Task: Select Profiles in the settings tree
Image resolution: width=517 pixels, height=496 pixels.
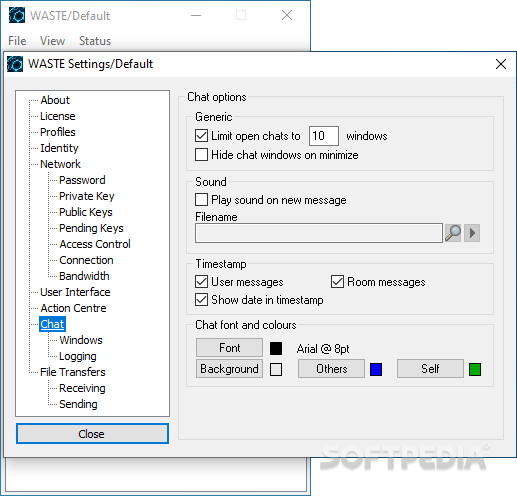Action: click(58, 132)
